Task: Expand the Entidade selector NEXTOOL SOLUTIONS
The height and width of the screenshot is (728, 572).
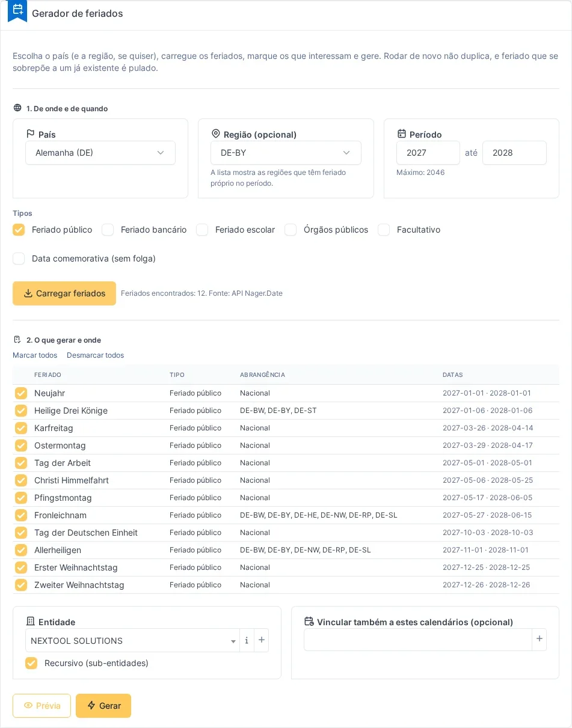Action: pos(132,641)
